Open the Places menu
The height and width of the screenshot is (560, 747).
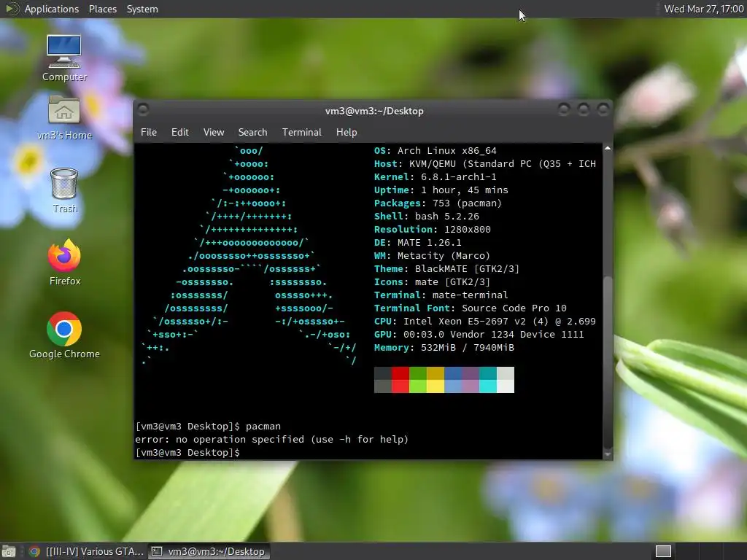click(x=102, y=9)
